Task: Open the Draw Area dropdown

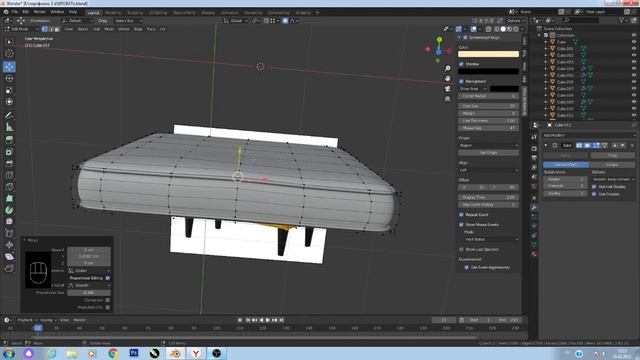Action: 473,89
